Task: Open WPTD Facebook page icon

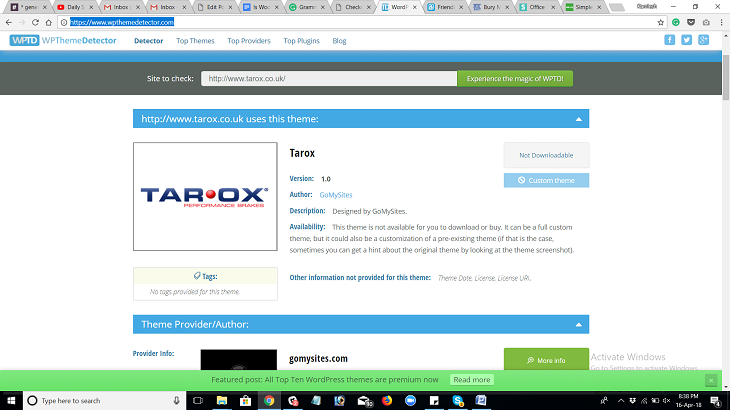Action: coord(669,40)
